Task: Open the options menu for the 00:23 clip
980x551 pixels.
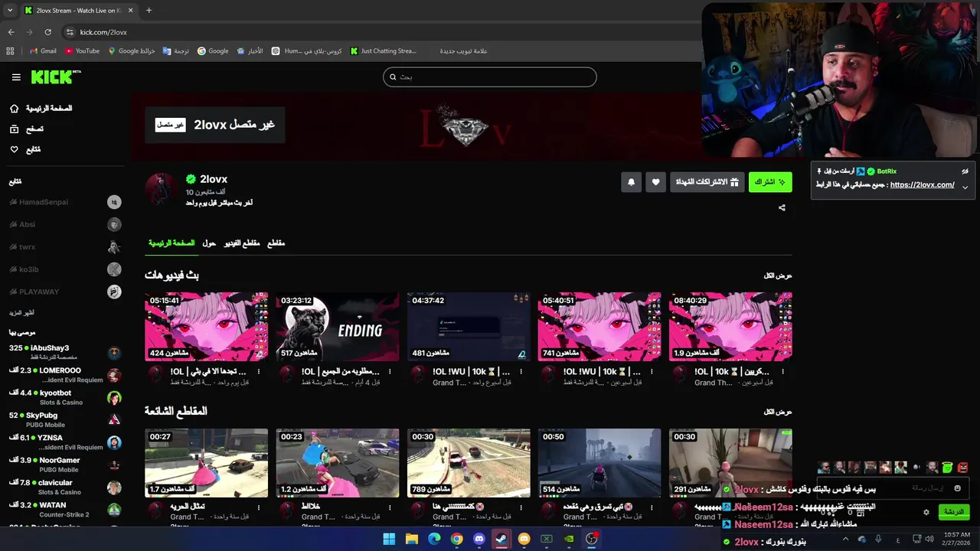Action: (x=390, y=507)
